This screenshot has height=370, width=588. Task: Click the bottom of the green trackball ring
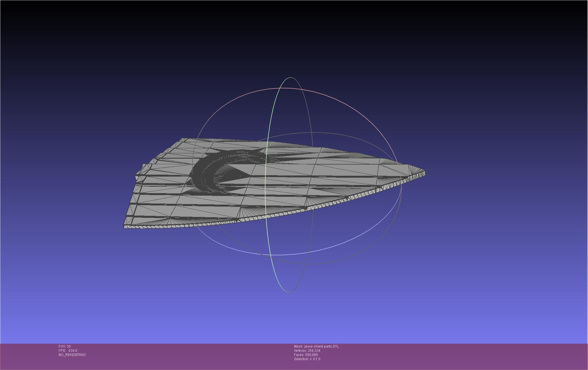[289, 292]
